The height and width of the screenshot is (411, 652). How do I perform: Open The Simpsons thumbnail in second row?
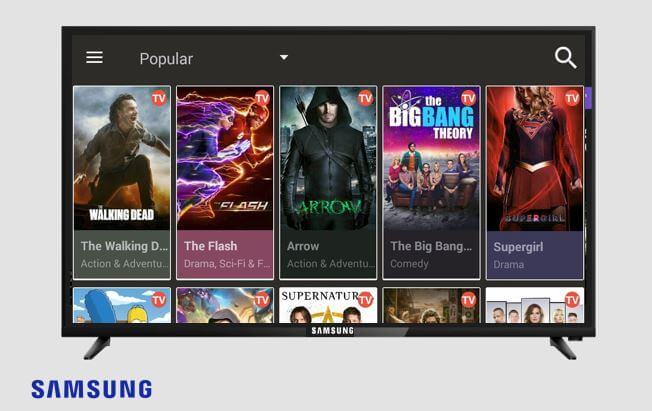tap(122, 305)
